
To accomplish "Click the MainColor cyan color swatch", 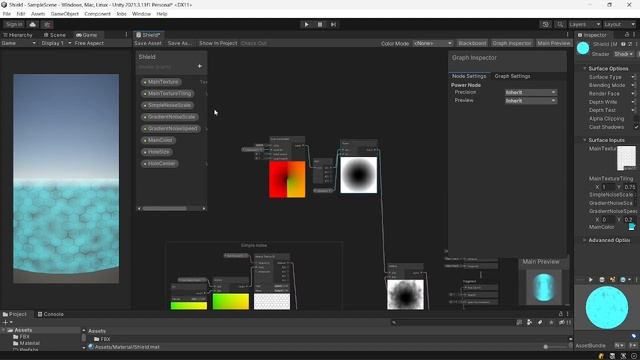I will (x=632, y=227).
